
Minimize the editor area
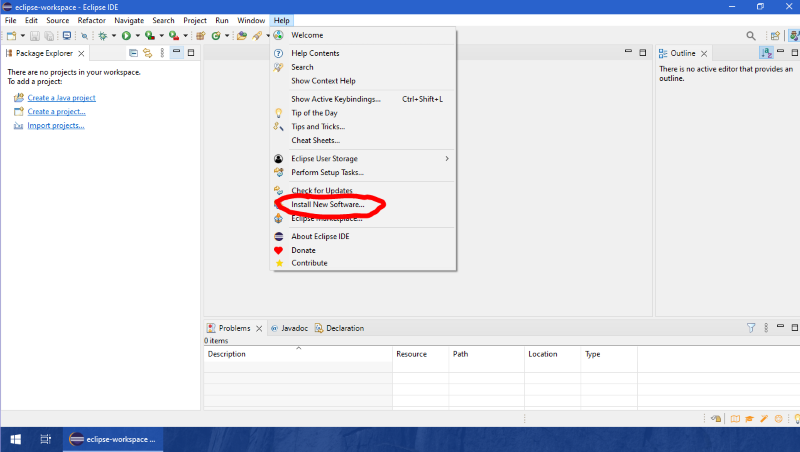tap(628, 52)
